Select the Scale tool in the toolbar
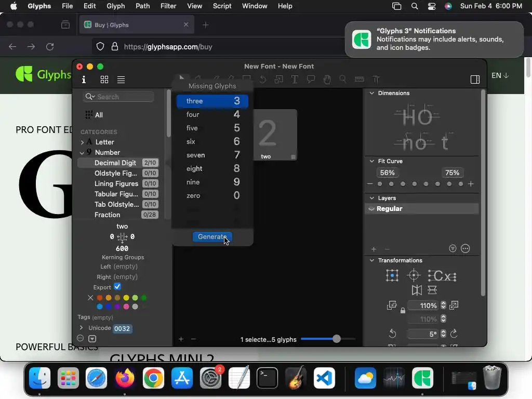This screenshot has height=399, width=532. click(x=279, y=79)
